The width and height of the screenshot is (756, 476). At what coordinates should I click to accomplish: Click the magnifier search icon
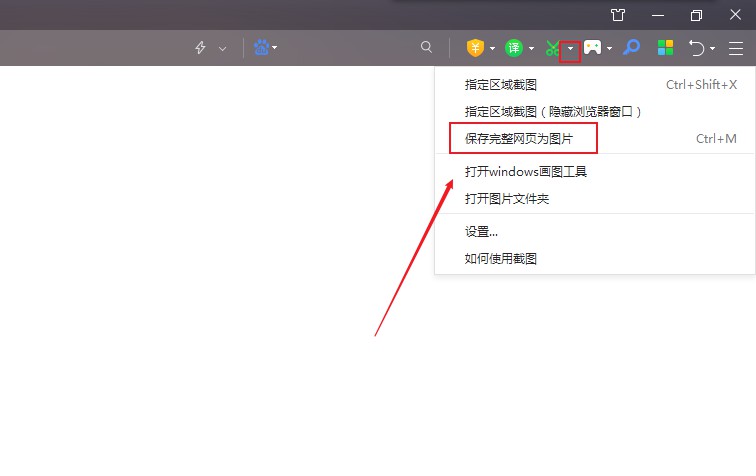click(x=426, y=47)
